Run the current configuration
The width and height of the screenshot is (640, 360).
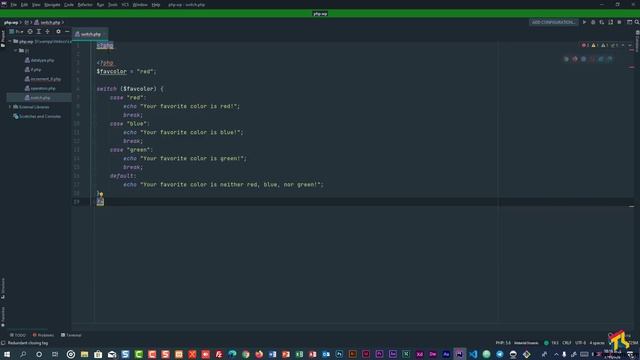584,22
